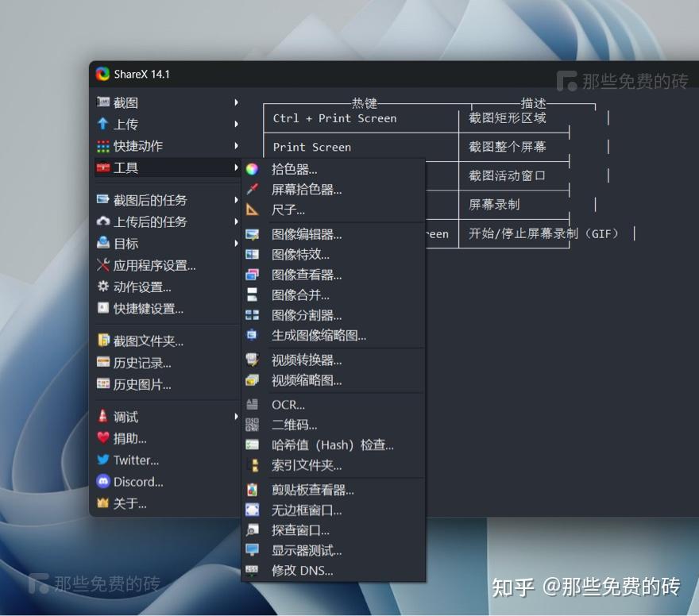Viewport: 699px width, 616px height.
Task: Click the 图像分割器 icon
Action: tap(252, 315)
